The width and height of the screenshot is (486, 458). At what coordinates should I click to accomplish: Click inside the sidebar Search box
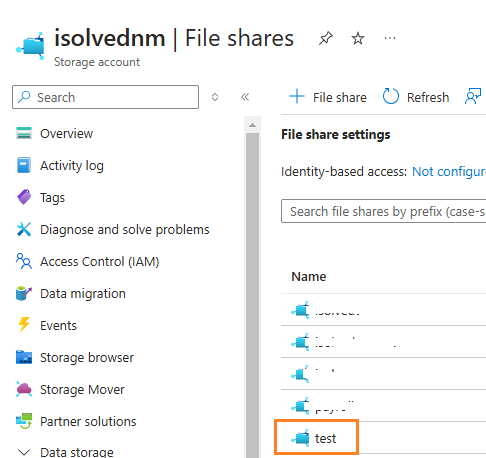pyautogui.click(x=105, y=97)
